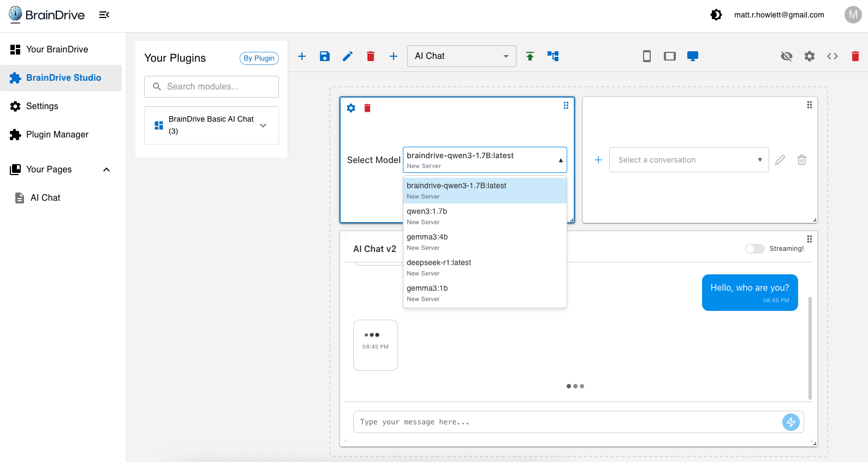Open the AI Chat page dropdown

coord(461,56)
